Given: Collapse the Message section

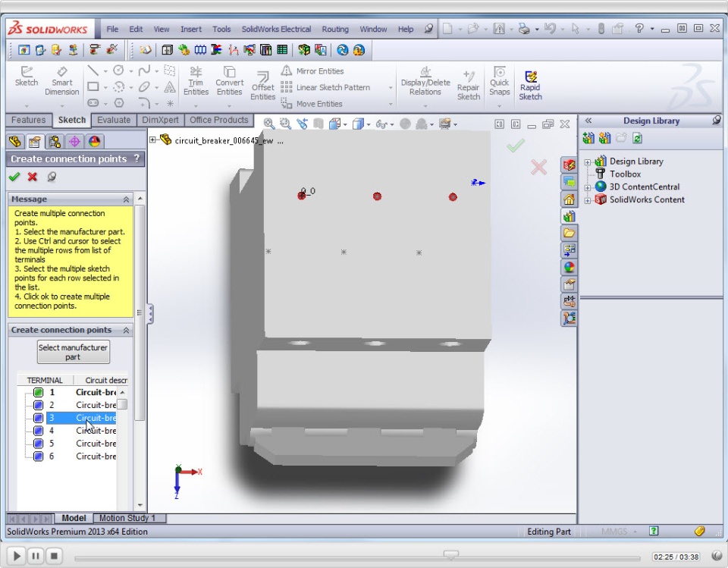Looking at the screenshot, I should pos(126,199).
